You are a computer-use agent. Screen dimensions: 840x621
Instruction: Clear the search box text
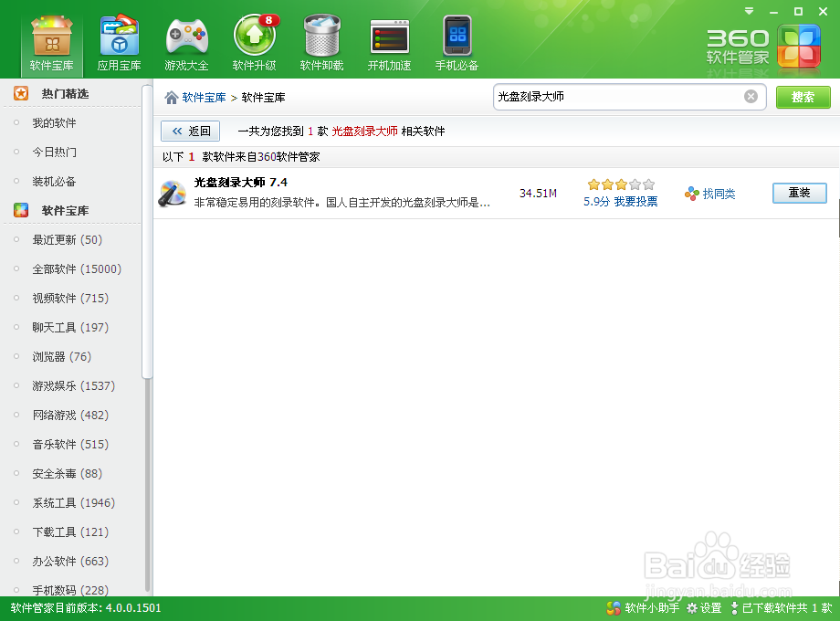[751, 97]
